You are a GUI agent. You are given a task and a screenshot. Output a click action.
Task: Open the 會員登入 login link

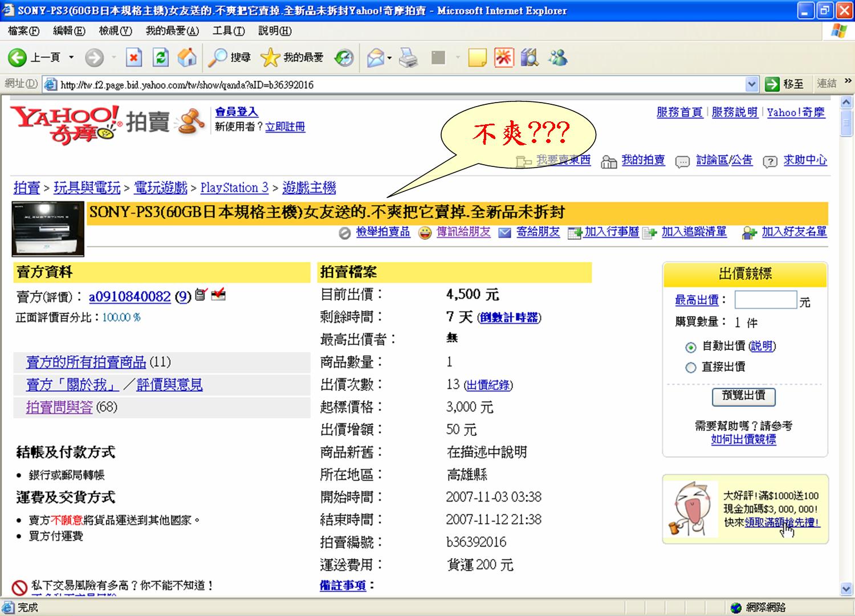pyautogui.click(x=237, y=112)
